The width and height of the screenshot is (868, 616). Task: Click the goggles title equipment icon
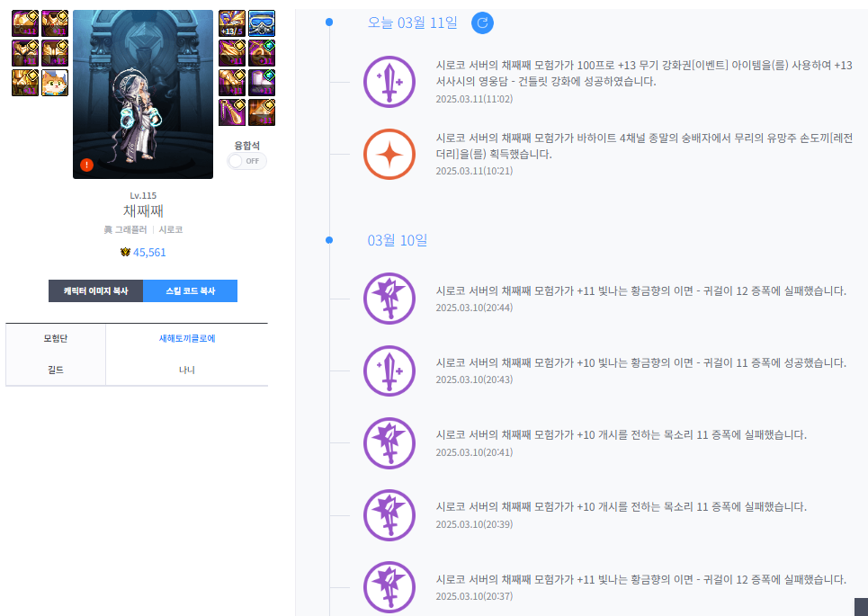tap(262, 23)
